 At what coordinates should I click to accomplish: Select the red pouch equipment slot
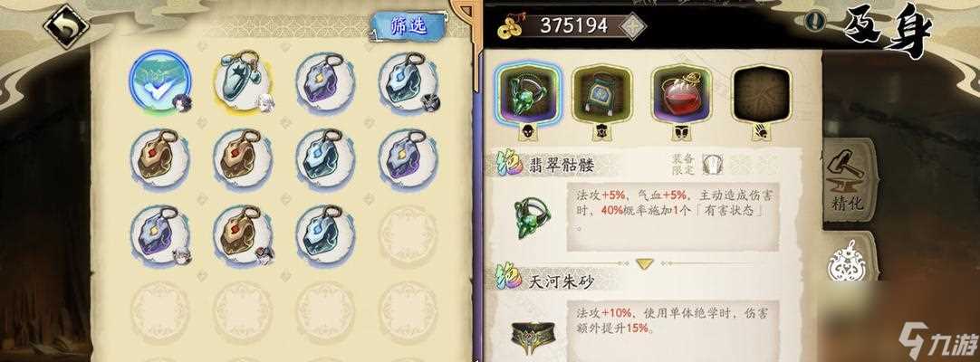(x=681, y=93)
